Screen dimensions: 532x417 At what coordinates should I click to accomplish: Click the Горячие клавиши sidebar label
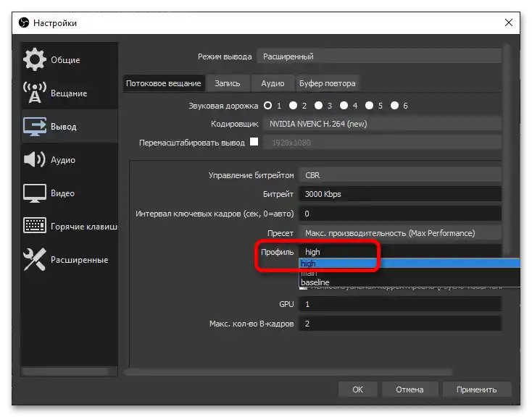tap(84, 227)
